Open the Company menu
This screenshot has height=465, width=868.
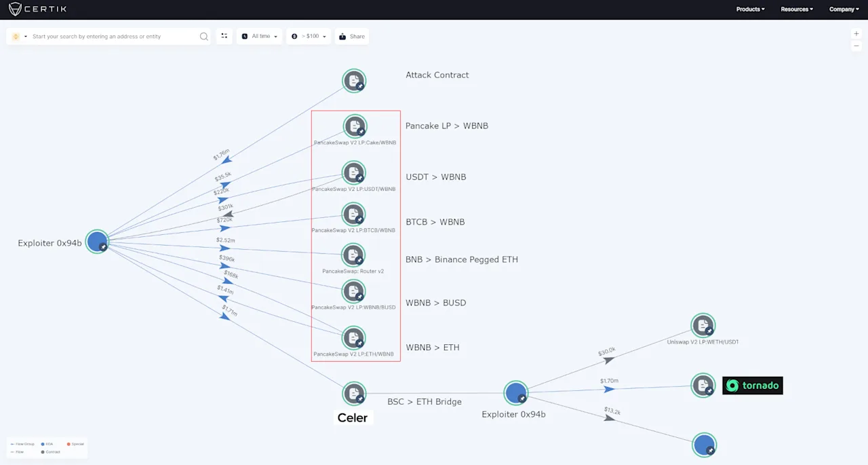844,10
